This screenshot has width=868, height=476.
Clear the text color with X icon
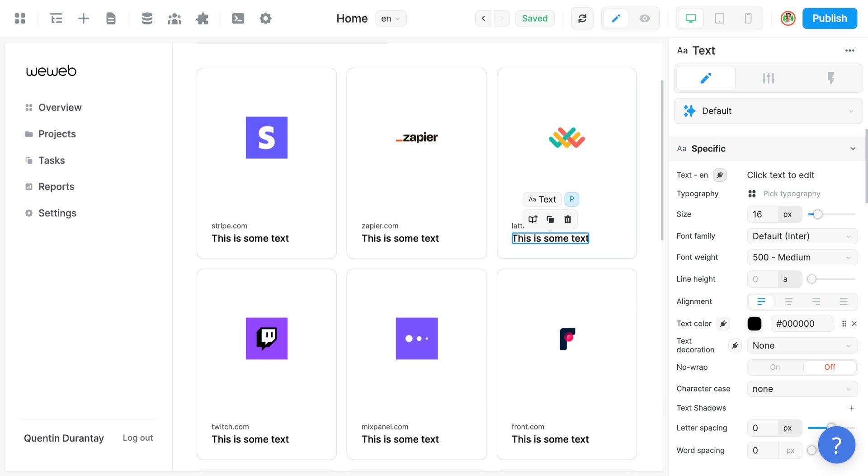pos(854,324)
